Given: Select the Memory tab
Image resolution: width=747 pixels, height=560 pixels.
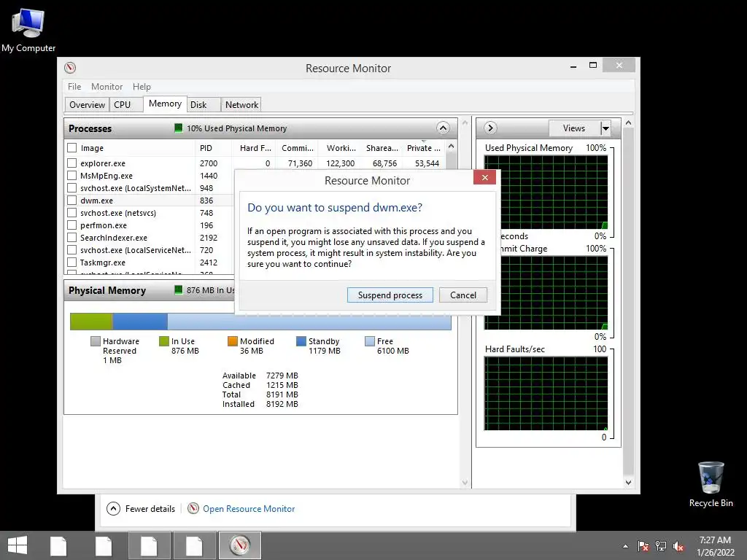Looking at the screenshot, I should tap(165, 104).
